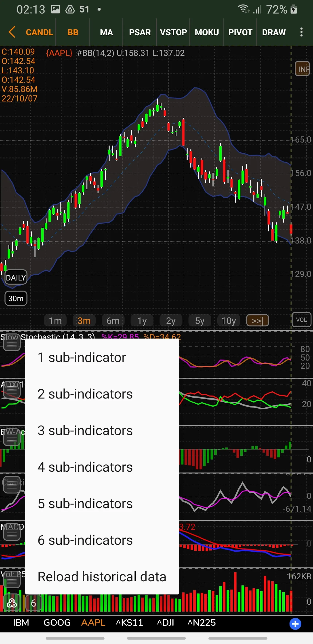Viewport: 313px width, 644px height.
Task: Set chart range to 6m
Action: tap(113, 320)
